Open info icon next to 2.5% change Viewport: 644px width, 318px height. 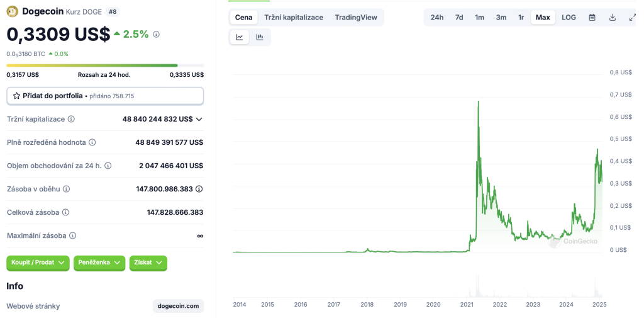156,35
